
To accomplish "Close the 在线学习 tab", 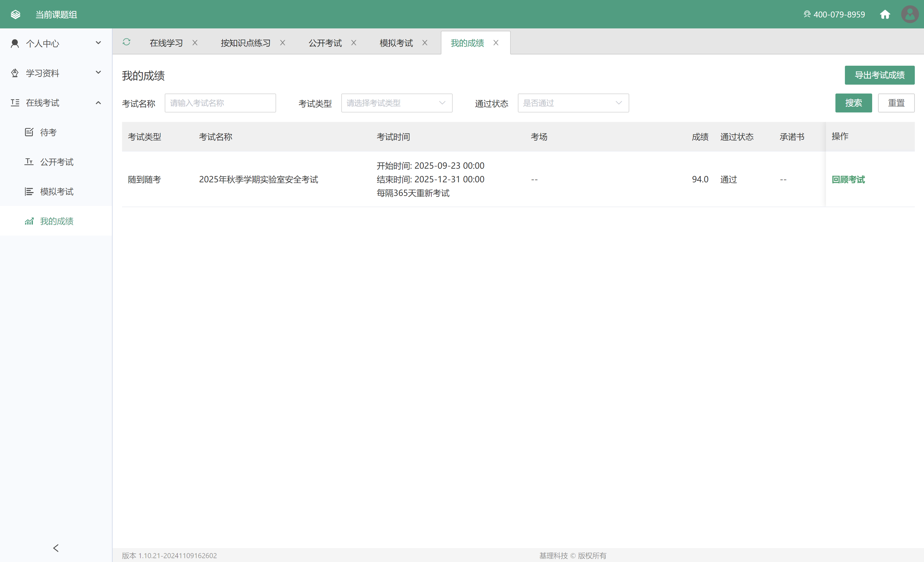I will click(x=195, y=43).
